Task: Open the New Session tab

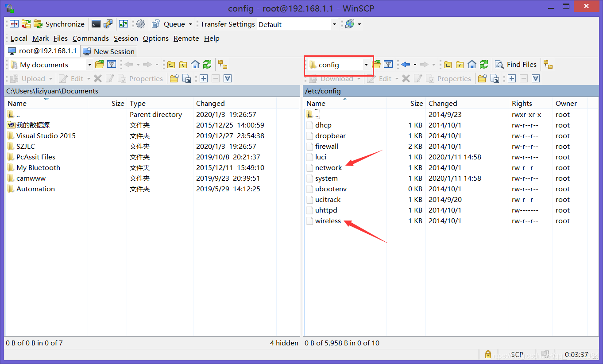Action: coord(109,51)
